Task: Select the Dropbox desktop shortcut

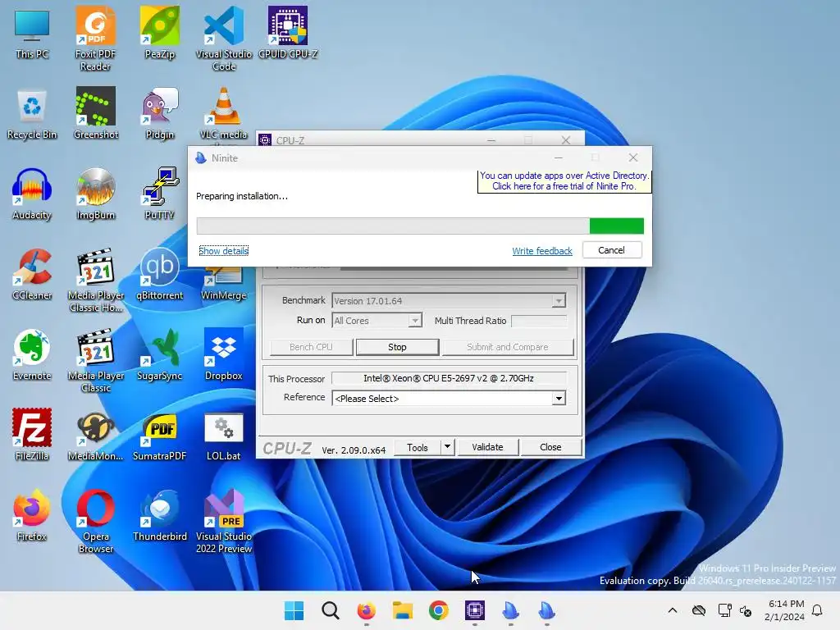Action: pos(224,354)
